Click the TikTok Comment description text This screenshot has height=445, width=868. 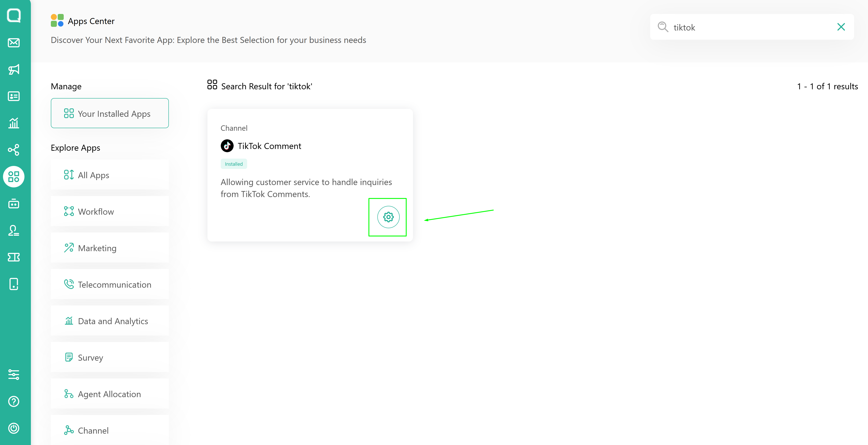click(306, 188)
